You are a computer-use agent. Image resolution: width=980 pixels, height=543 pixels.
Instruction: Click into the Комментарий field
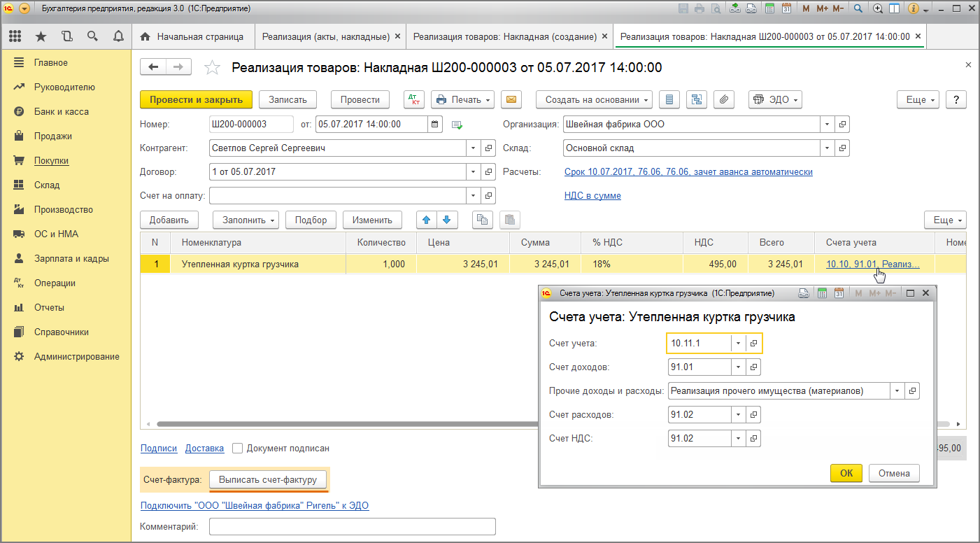(x=352, y=526)
